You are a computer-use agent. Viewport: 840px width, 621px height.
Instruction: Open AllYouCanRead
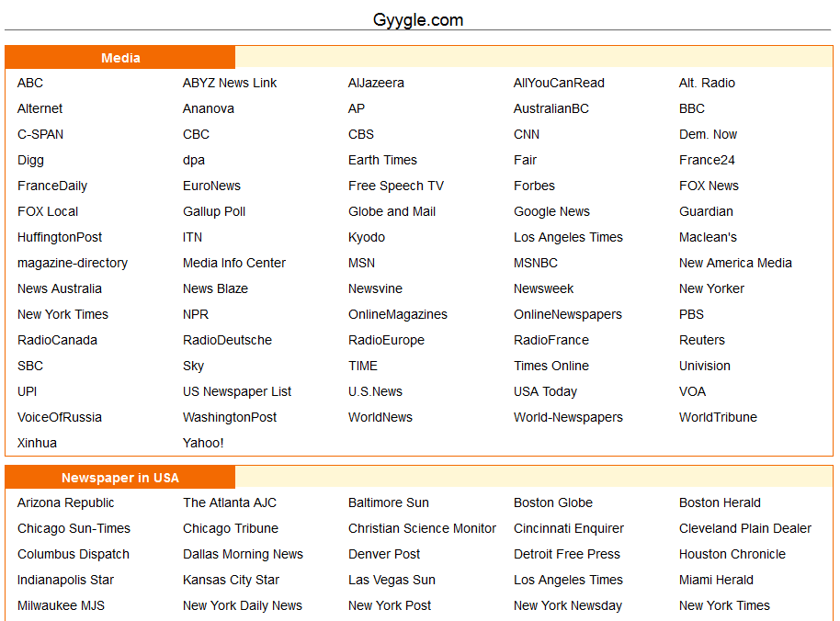click(559, 83)
